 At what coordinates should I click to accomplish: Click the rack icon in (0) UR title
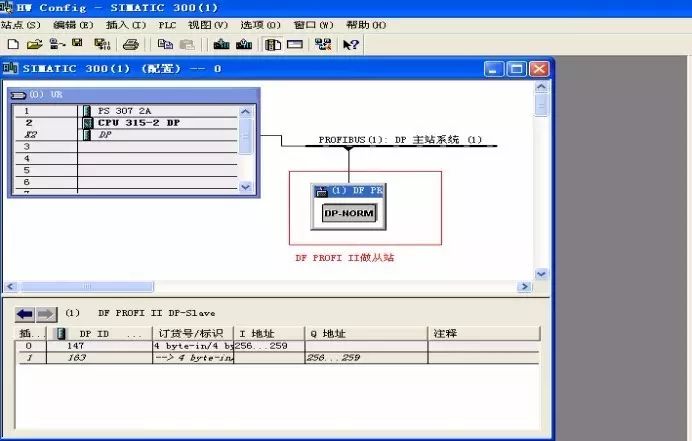(19, 95)
